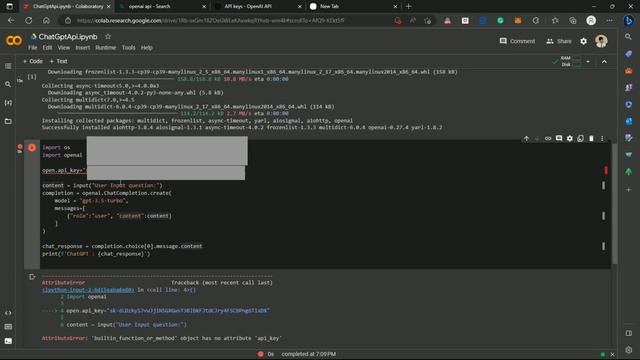Open the Comment panel
Viewport: 640px width, 360px height.
(517, 41)
